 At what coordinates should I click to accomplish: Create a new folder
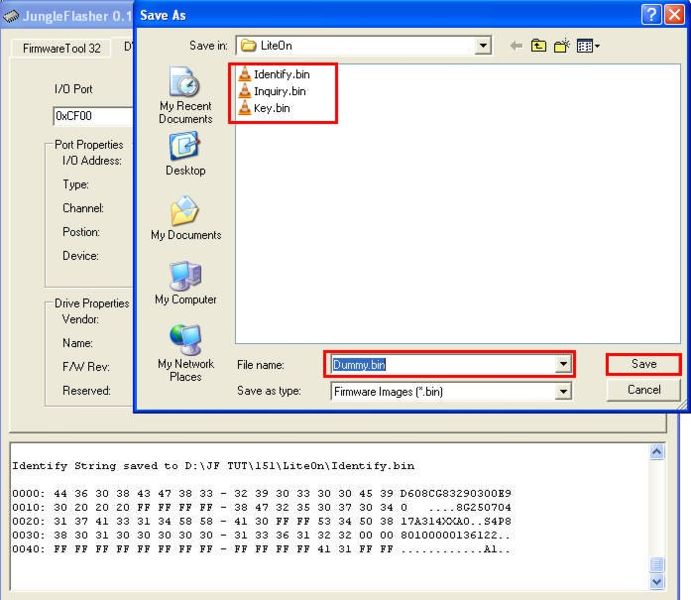pyautogui.click(x=562, y=45)
